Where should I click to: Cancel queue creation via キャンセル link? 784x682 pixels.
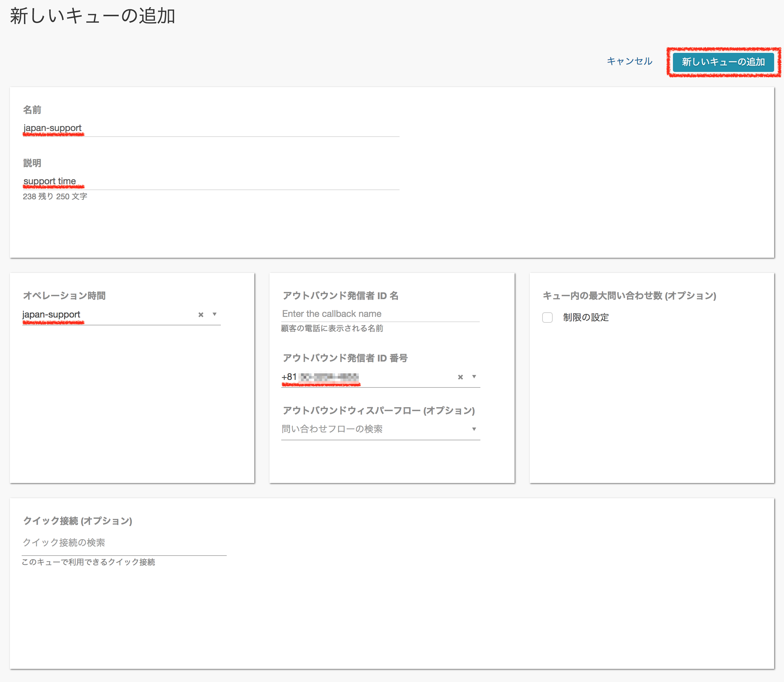tap(630, 61)
